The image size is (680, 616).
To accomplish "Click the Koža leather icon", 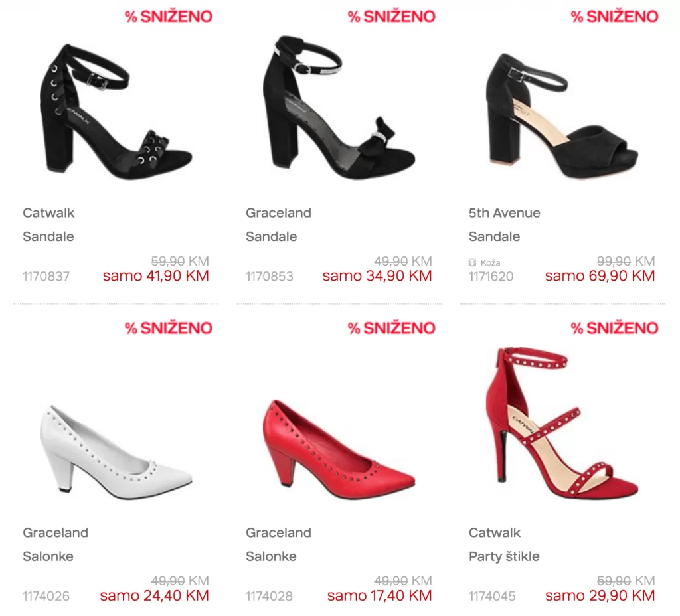I will (x=472, y=262).
